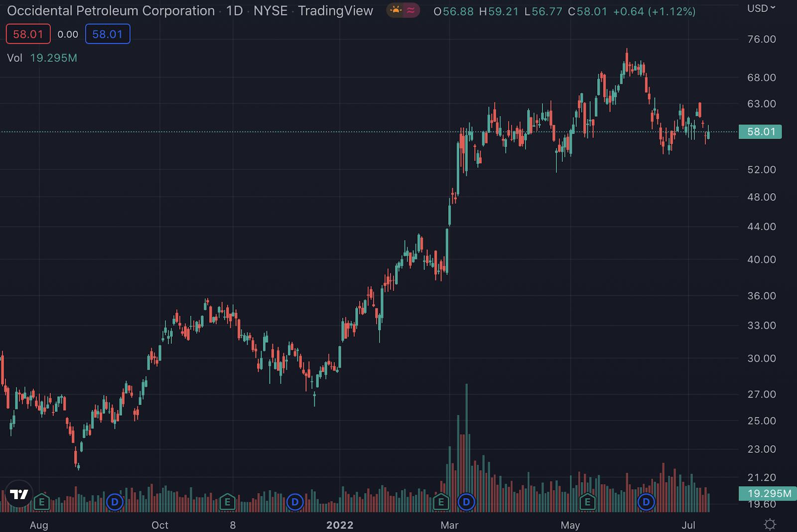Click the close value C58.01
The height and width of the screenshot is (532, 797).
(588, 11)
